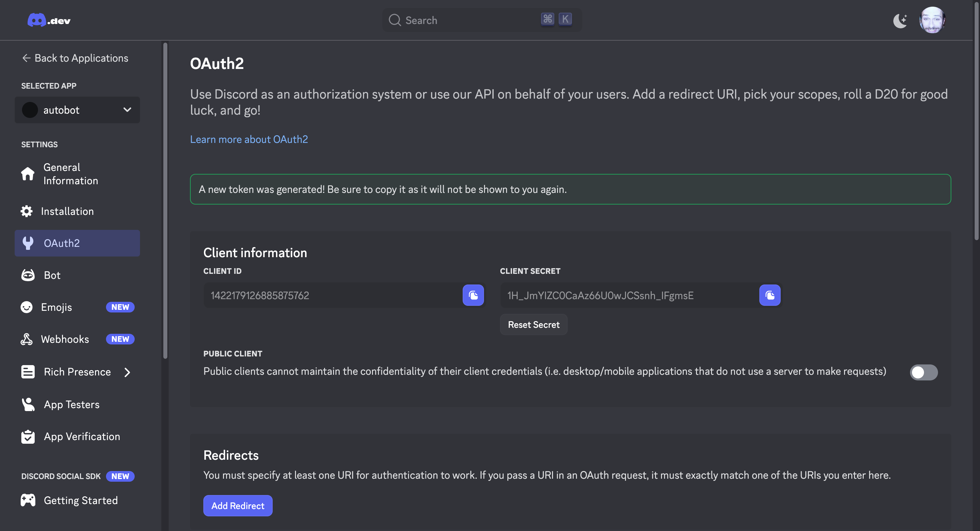Go to the Bot settings page
980x531 pixels.
[x=77, y=275]
